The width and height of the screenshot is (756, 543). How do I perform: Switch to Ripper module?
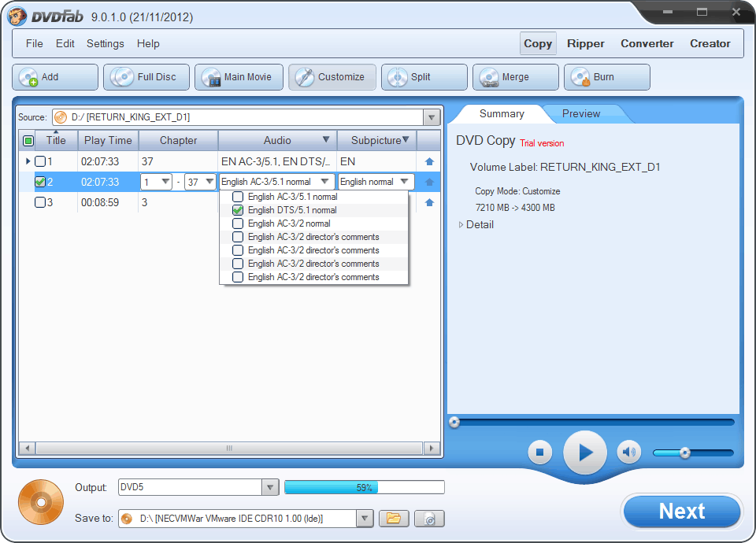tap(585, 44)
